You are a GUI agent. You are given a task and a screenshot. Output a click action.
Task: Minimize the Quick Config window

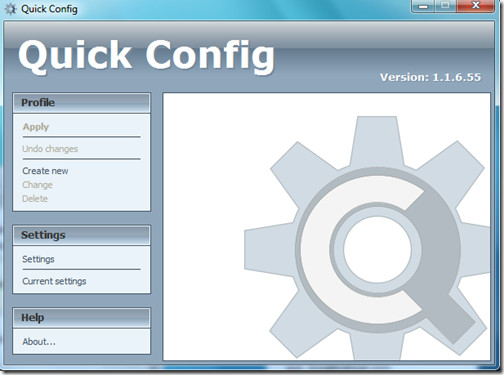pyautogui.click(x=423, y=6)
